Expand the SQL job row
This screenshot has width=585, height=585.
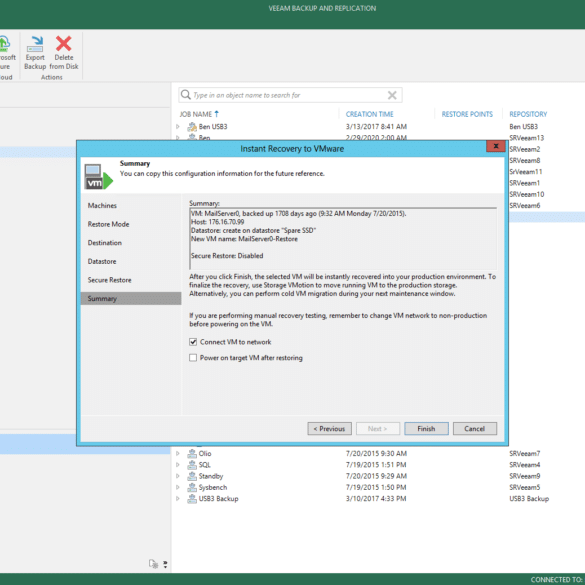point(178,465)
